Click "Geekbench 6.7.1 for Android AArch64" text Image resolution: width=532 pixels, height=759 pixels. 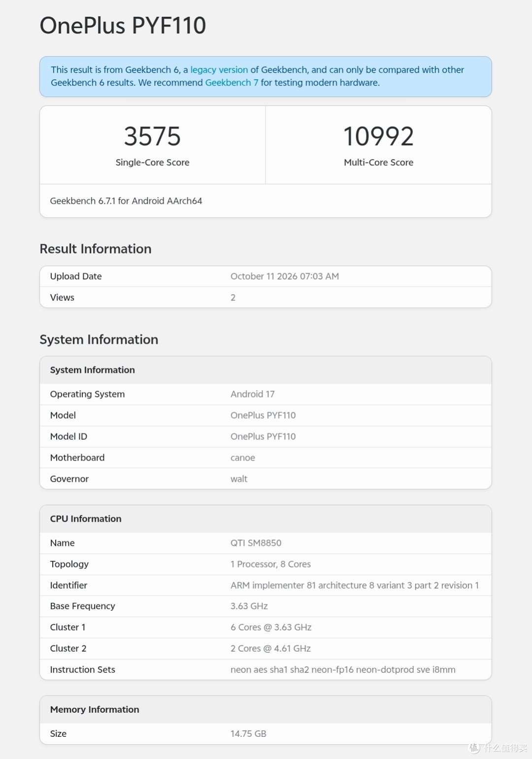coord(126,201)
